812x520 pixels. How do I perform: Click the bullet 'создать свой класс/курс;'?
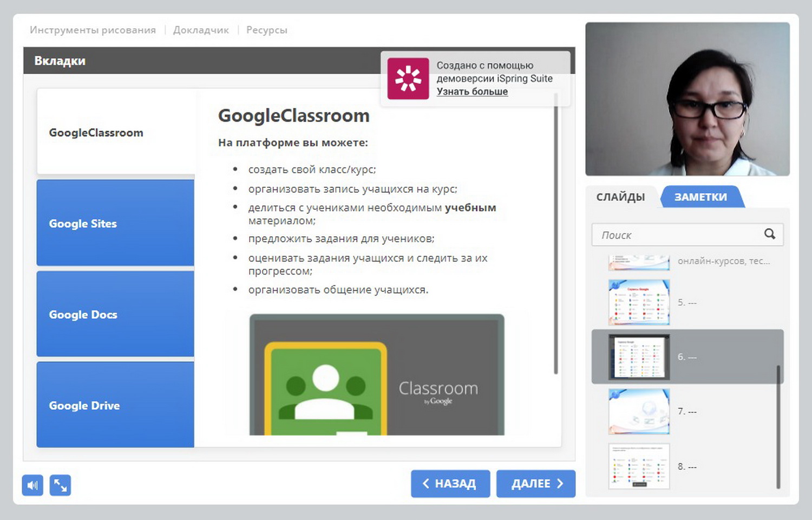pyautogui.click(x=312, y=170)
